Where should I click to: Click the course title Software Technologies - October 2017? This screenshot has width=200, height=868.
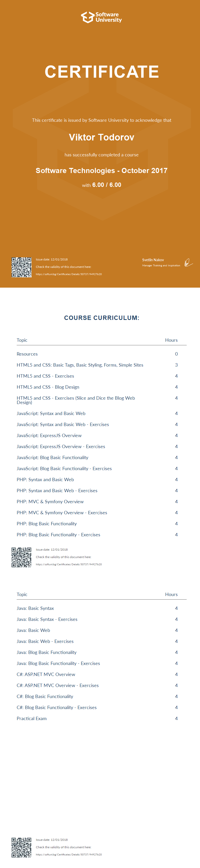pyautogui.click(x=102, y=170)
